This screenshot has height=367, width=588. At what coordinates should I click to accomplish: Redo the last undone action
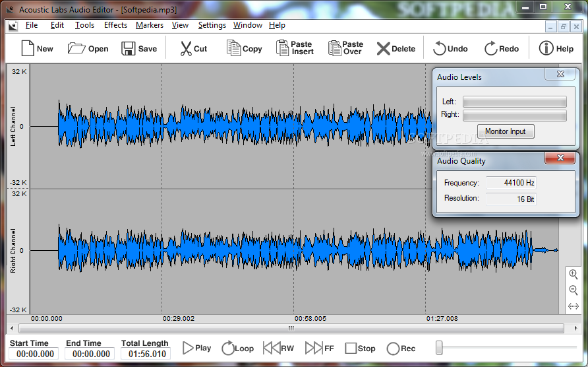coord(502,48)
